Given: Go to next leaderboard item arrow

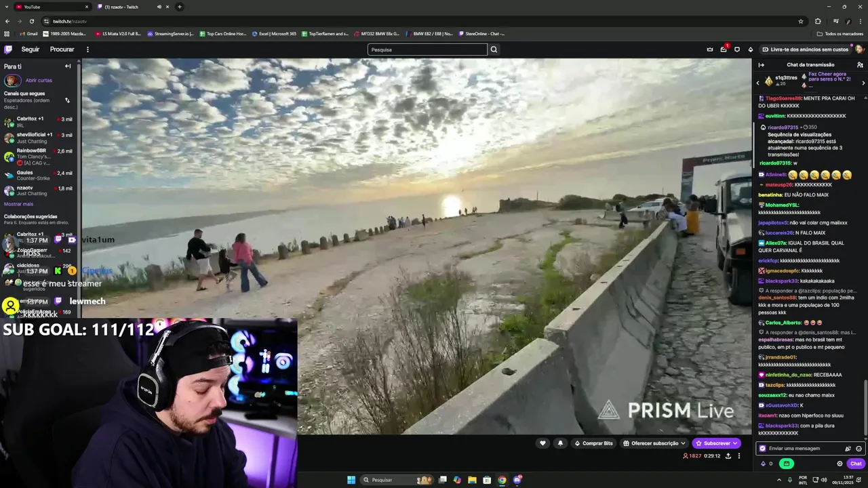Looking at the screenshot, I should coord(863,83).
